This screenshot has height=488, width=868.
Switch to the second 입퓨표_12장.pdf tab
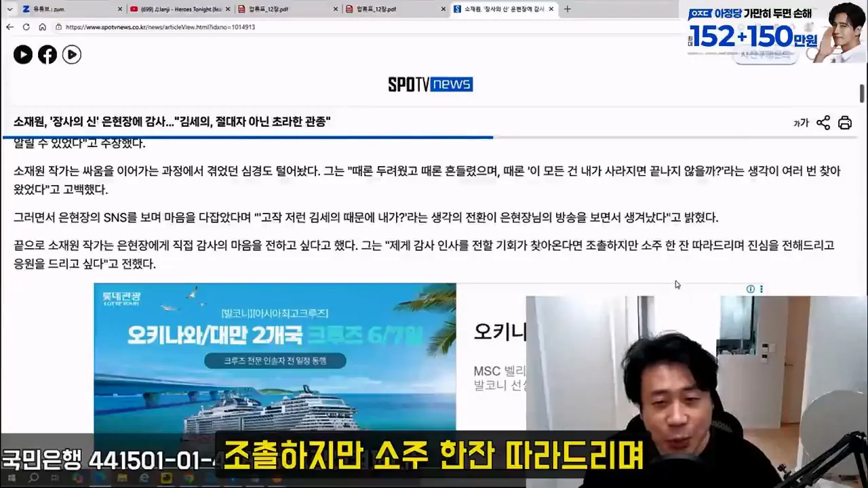click(x=395, y=9)
